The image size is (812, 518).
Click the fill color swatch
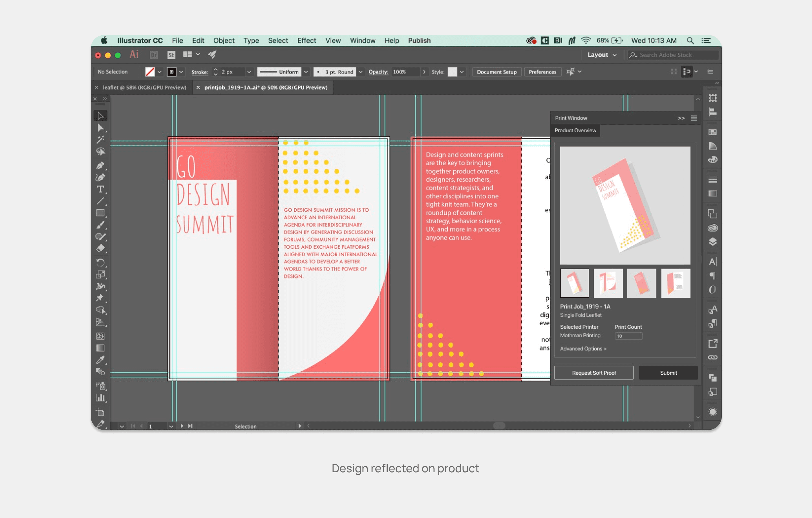pyautogui.click(x=150, y=72)
